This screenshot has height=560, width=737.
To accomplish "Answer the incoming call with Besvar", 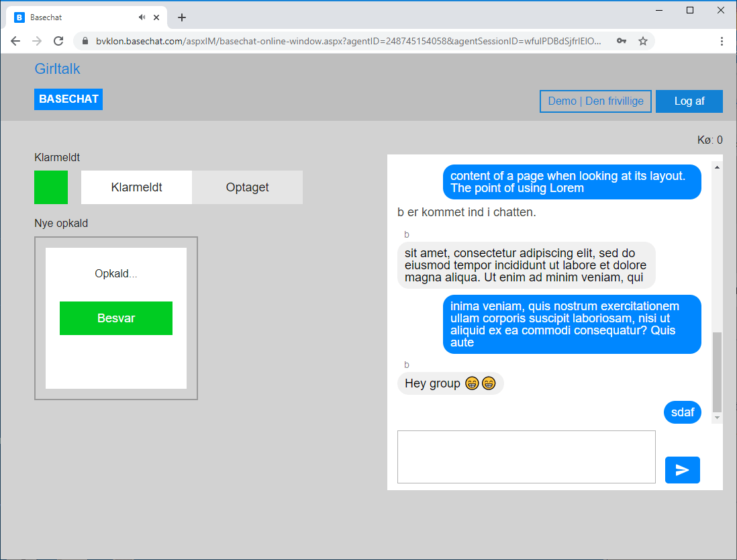I will [116, 318].
